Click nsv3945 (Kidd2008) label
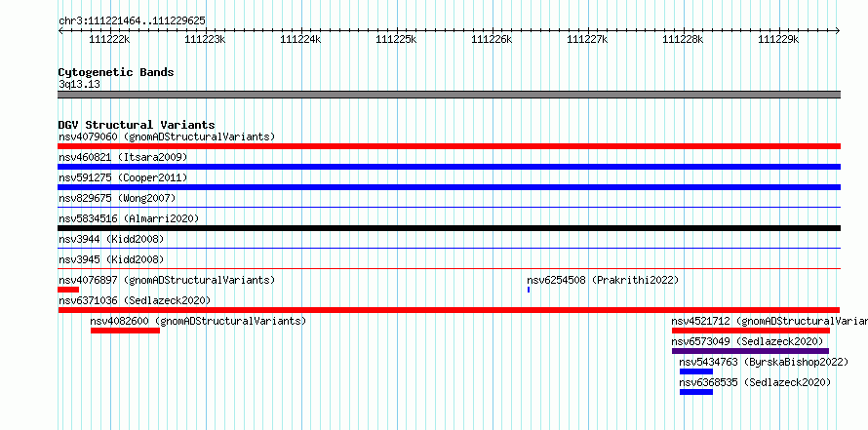This screenshot has height=430, width=868. 111,259
